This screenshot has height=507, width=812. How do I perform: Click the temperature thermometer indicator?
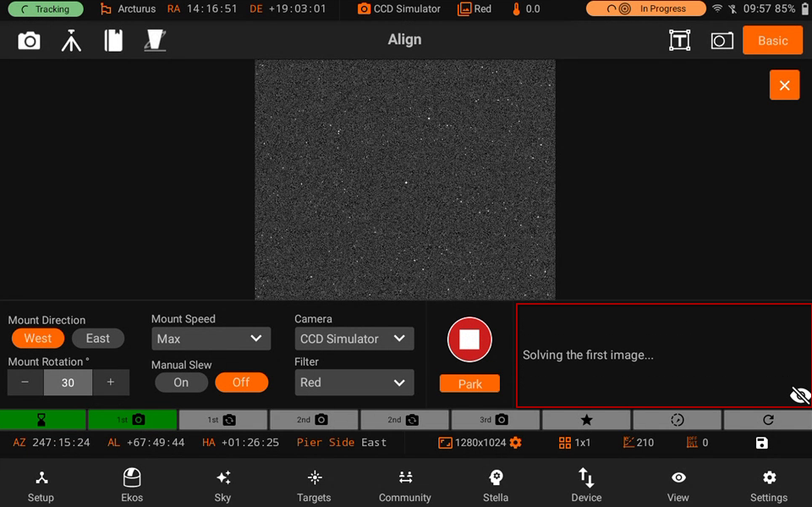click(x=525, y=8)
